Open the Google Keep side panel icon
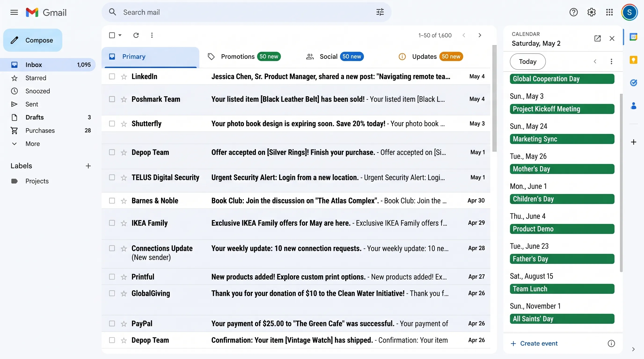Screen dimensions: 644x359 pyautogui.click(x=633, y=60)
